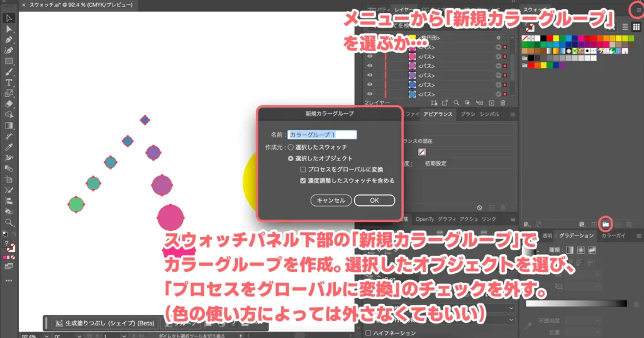The image size is (644, 338).
Task: Click Create New Layer icon in Layers panel
Action: 491,103
